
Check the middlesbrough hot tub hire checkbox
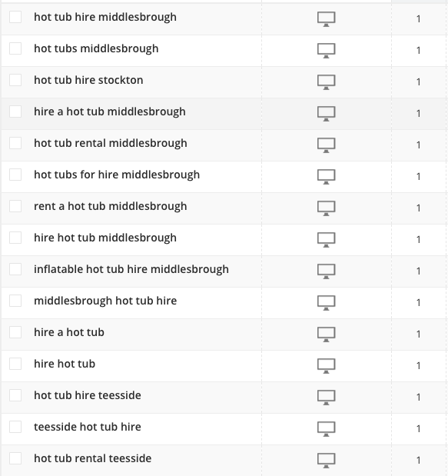click(x=15, y=301)
